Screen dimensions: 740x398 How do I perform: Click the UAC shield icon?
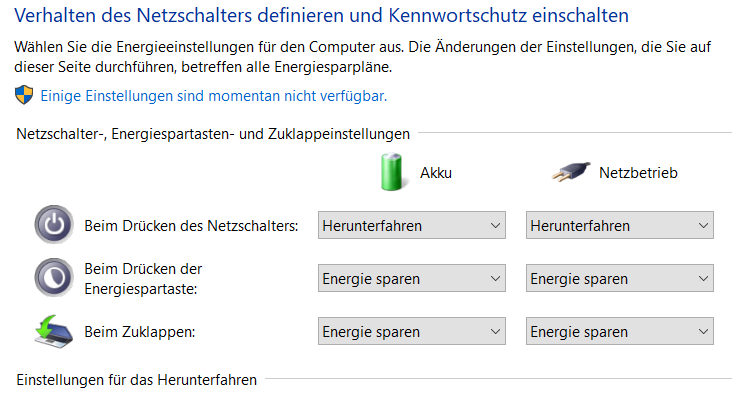click(24, 95)
